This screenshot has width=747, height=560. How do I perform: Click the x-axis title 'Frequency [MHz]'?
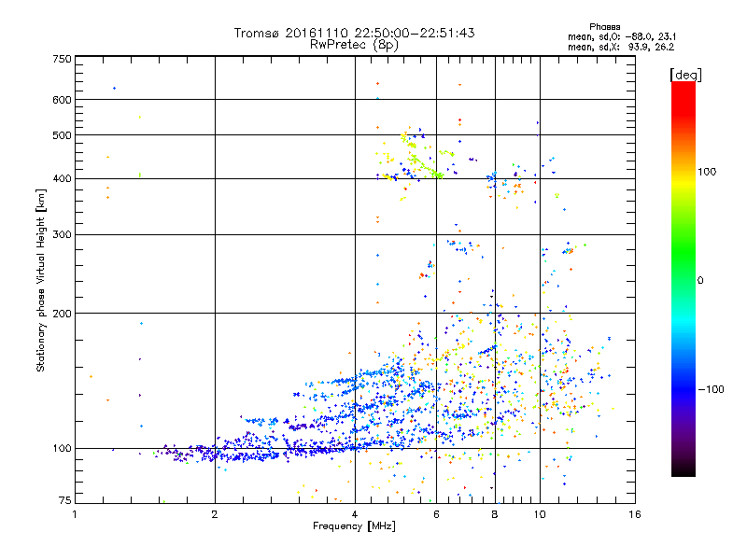[354, 526]
